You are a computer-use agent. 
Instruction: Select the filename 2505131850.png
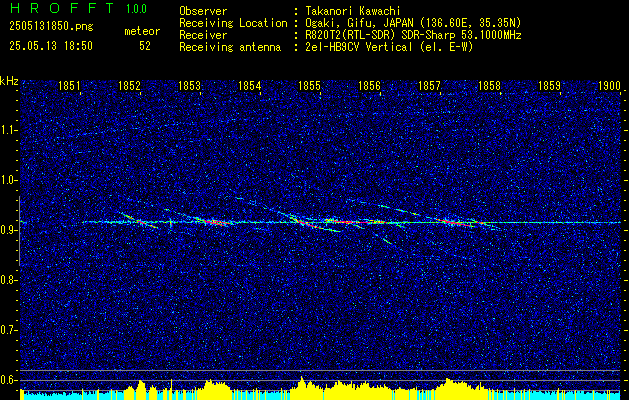(x=51, y=27)
